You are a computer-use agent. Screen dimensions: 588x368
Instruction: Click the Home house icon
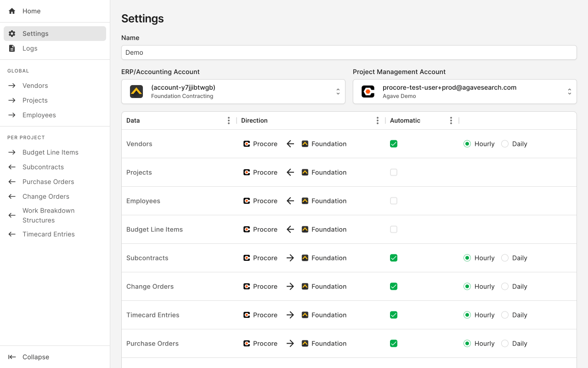click(x=12, y=11)
